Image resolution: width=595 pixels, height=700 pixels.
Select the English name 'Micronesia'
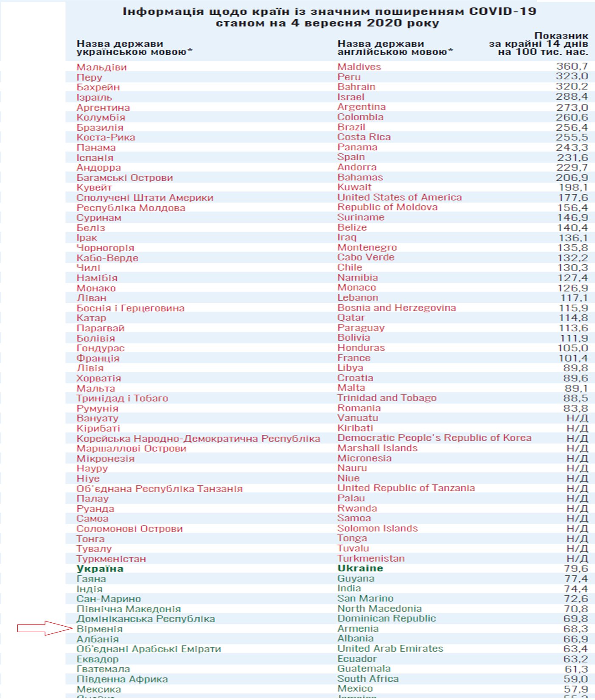(364, 458)
